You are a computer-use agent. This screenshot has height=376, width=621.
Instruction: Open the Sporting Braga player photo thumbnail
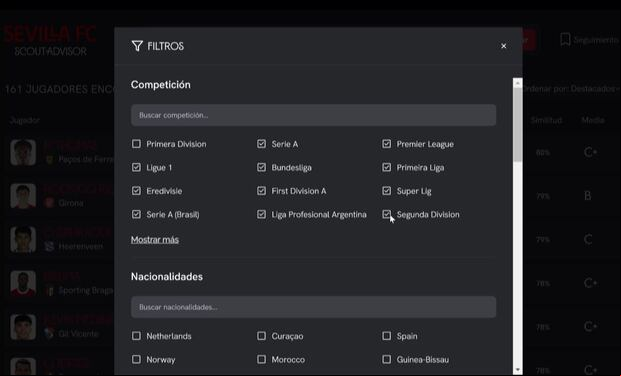[23, 283]
